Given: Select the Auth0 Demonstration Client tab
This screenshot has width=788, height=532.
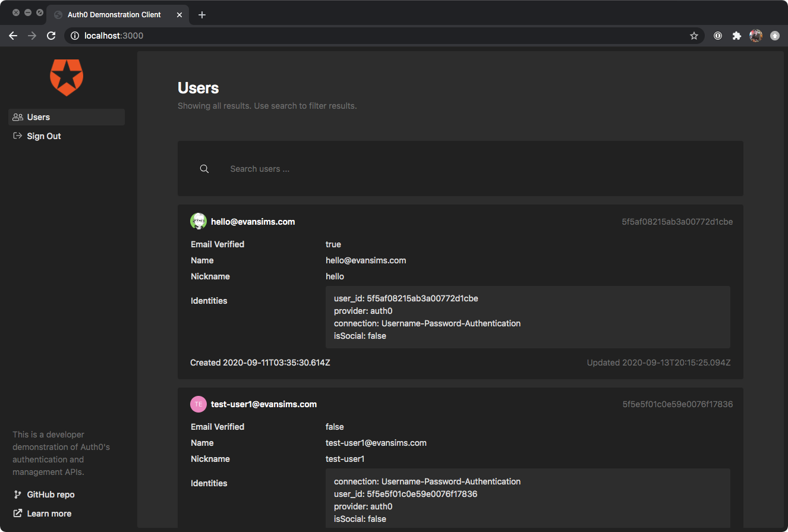Looking at the screenshot, I should tap(114, 15).
